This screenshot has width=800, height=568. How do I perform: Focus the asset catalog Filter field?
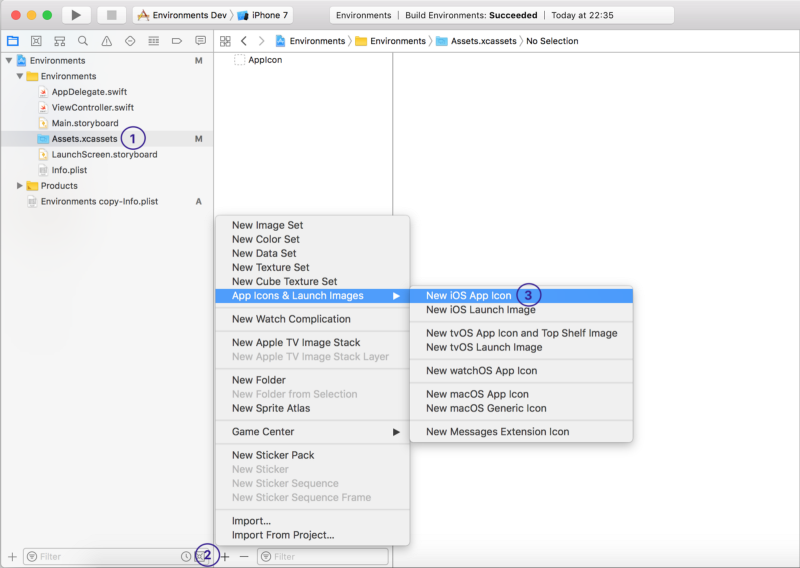tap(323, 557)
